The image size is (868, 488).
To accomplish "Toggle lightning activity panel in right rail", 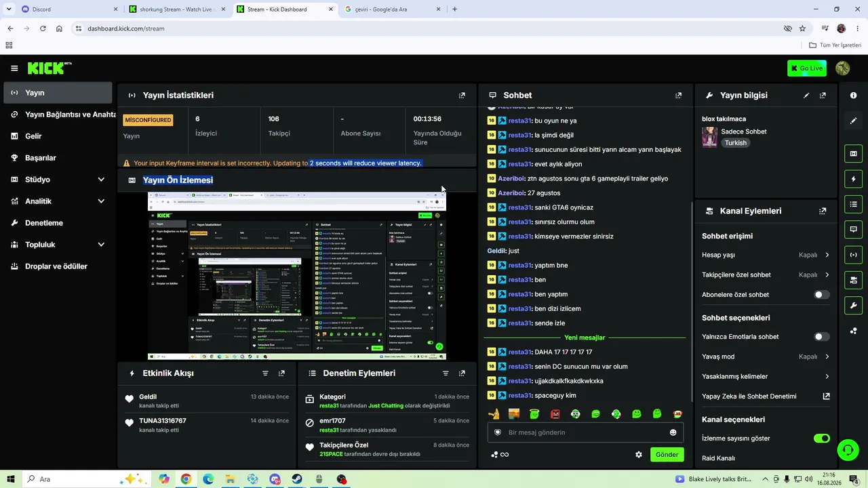I will (x=853, y=179).
